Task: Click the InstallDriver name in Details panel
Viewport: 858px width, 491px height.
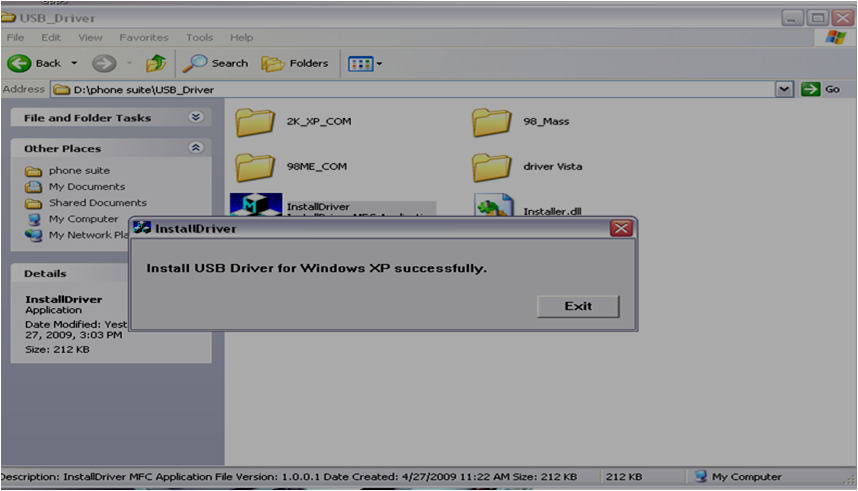Action: point(63,299)
